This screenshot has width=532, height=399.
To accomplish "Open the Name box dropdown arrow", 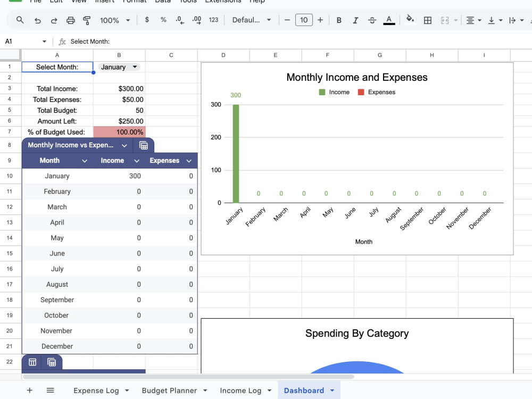I will point(44,41).
